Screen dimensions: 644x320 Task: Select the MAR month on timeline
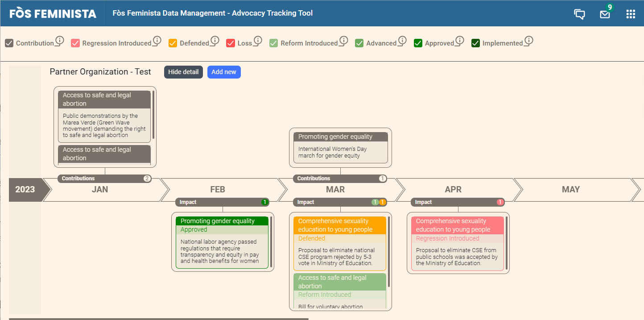coord(335,190)
